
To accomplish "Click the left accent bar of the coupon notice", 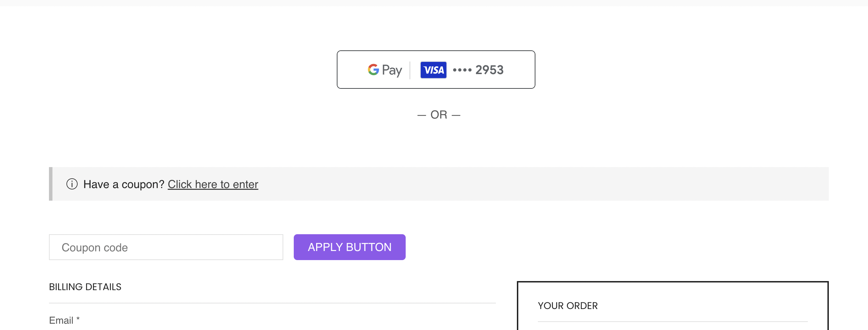I will (x=51, y=184).
